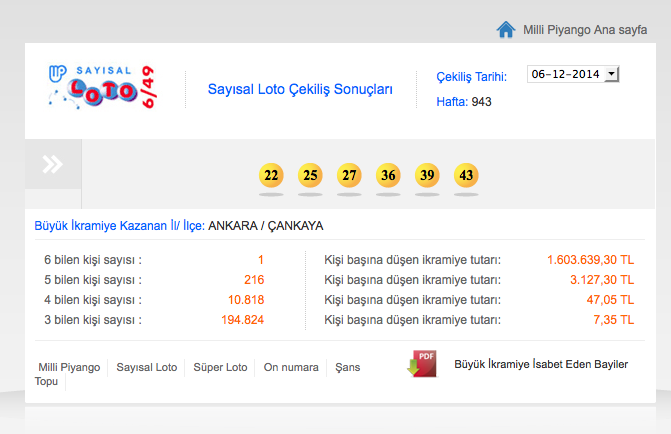This screenshot has width=671, height=434.
Task: Click Büyük İkramiye Kazanan İl/ İlçe label
Action: coord(120,226)
